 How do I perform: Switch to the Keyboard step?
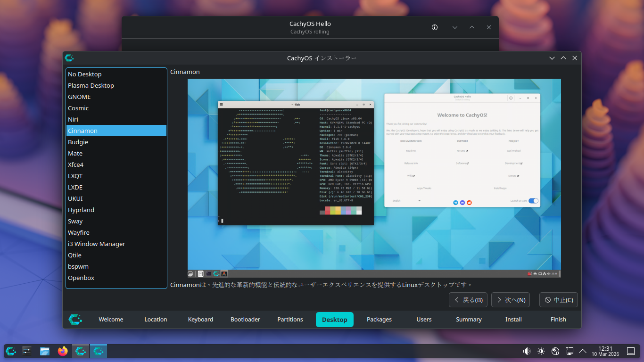pos(200,320)
